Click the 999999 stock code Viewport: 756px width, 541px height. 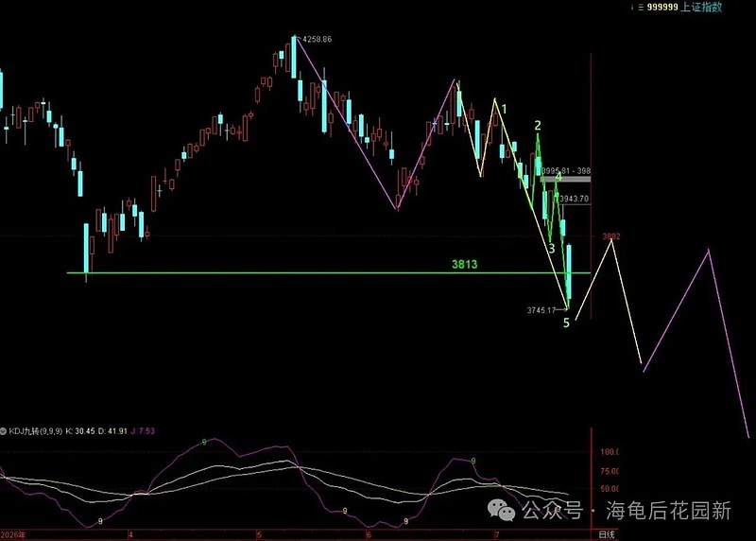tap(662, 8)
